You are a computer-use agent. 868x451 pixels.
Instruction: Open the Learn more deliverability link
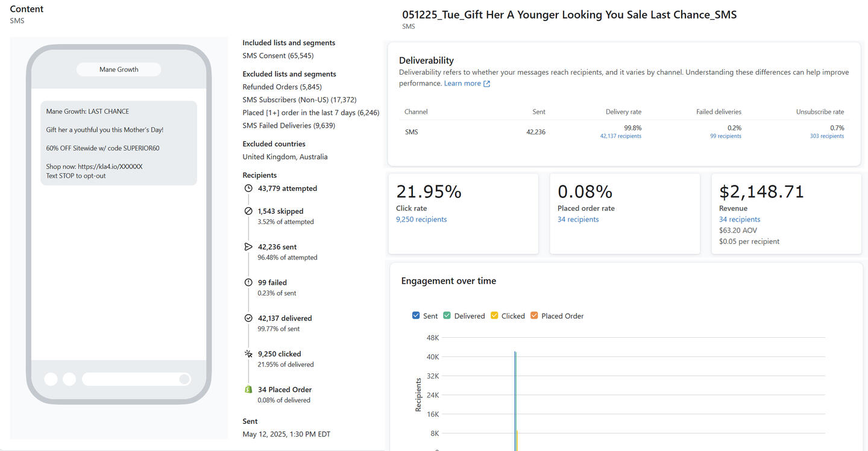coord(462,84)
